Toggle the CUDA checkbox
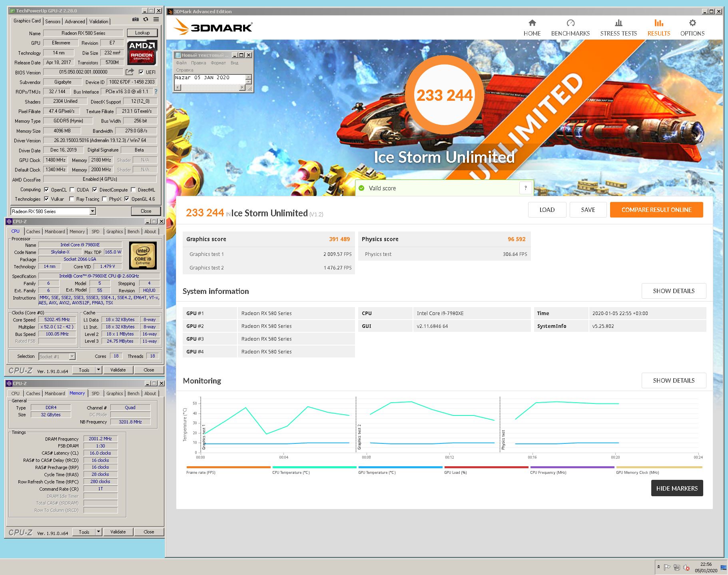This screenshot has width=728, height=575. click(72, 190)
